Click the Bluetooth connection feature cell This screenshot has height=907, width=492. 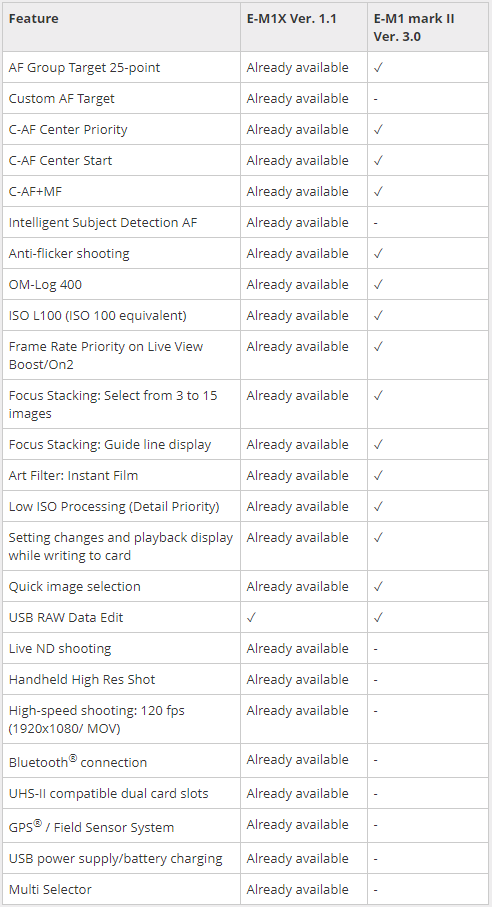coord(121,761)
